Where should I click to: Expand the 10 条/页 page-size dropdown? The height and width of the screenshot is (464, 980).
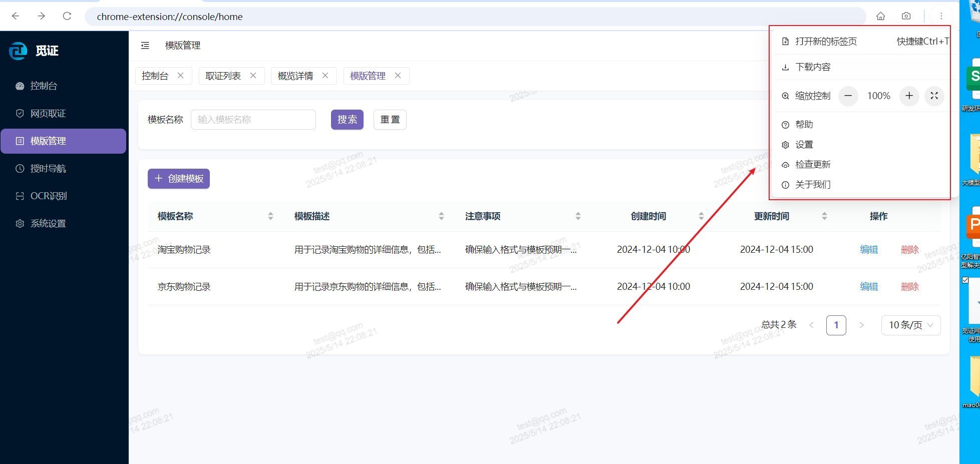[x=910, y=325]
